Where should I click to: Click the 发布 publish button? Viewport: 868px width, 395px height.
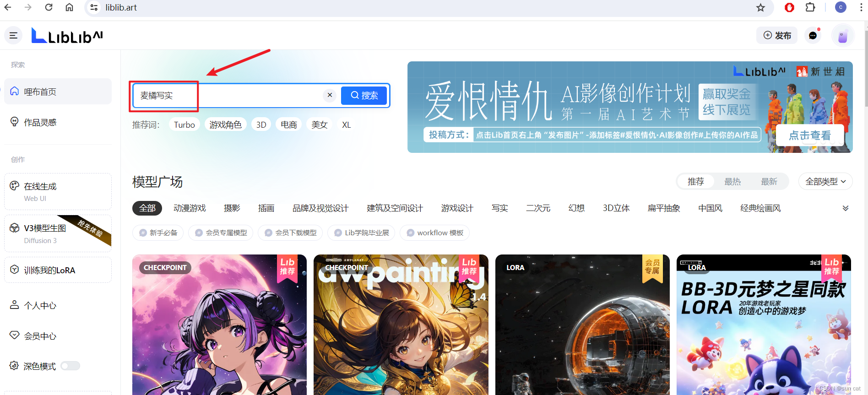(777, 35)
